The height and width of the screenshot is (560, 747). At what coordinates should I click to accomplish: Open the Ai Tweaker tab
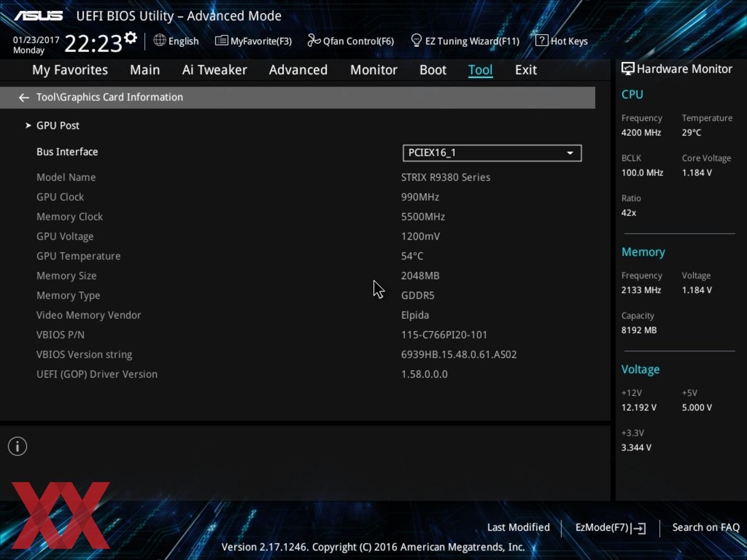click(x=215, y=70)
